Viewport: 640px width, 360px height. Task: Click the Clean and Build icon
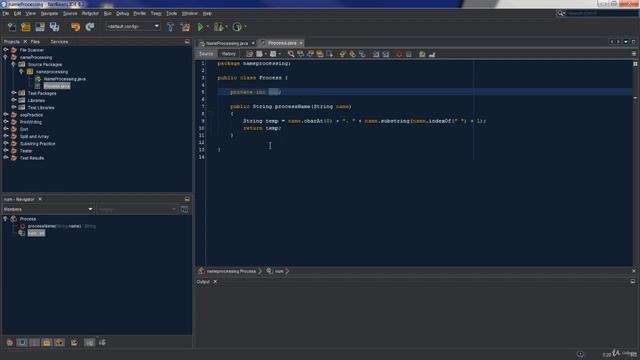(185, 27)
